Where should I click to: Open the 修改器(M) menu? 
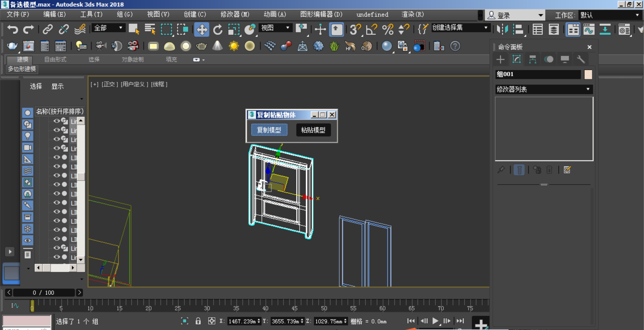click(x=235, y=14)
